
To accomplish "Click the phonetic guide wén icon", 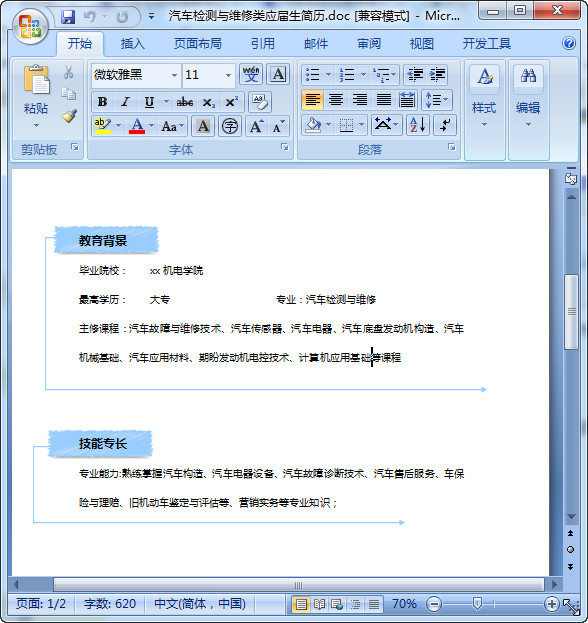I will click(x=251, y=74).
